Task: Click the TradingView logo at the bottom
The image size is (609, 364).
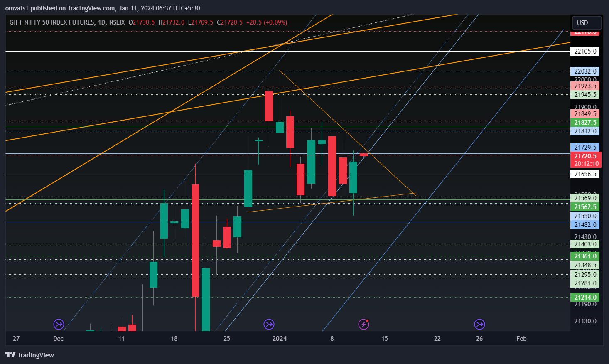Action: pyautogui.click(x=29, y=355)
